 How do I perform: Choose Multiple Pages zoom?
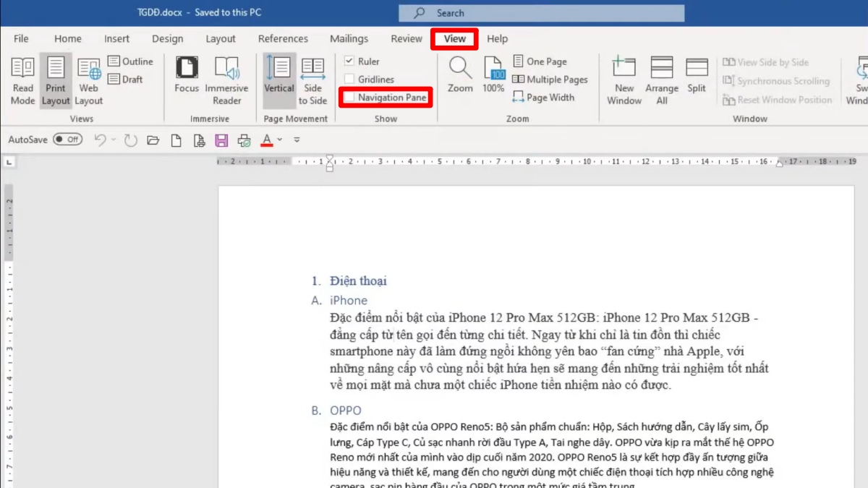(x=550, y=80)
